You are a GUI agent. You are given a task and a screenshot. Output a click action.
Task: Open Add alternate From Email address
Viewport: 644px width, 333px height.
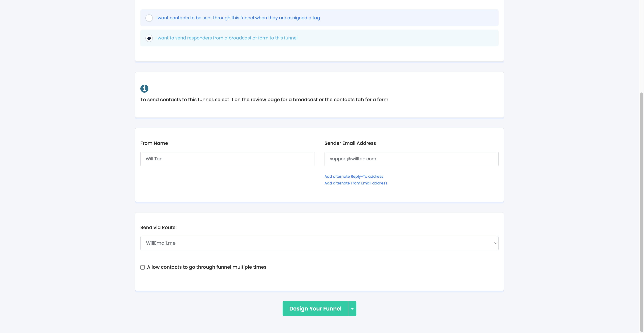pyautogui.click(x=356, y=183)
